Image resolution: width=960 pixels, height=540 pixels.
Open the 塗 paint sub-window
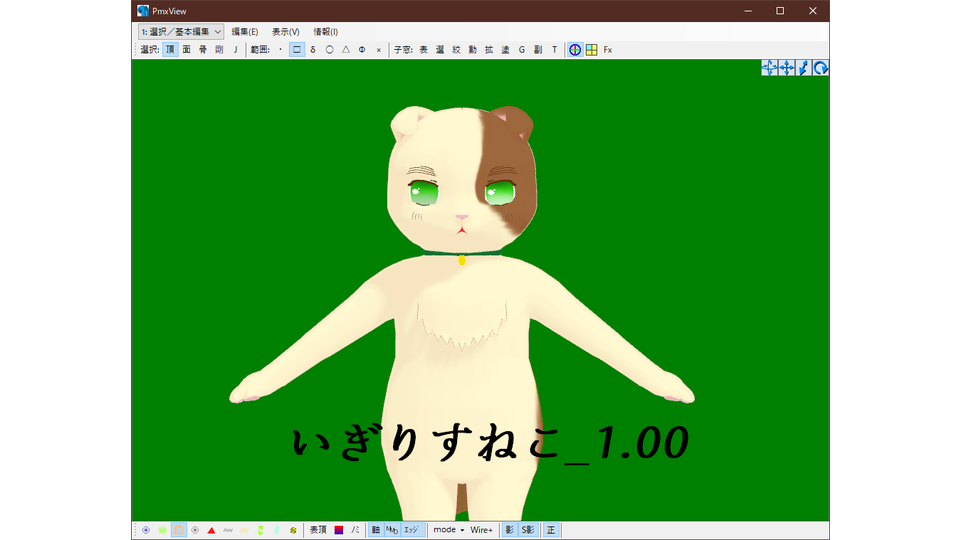pos(505,50)
